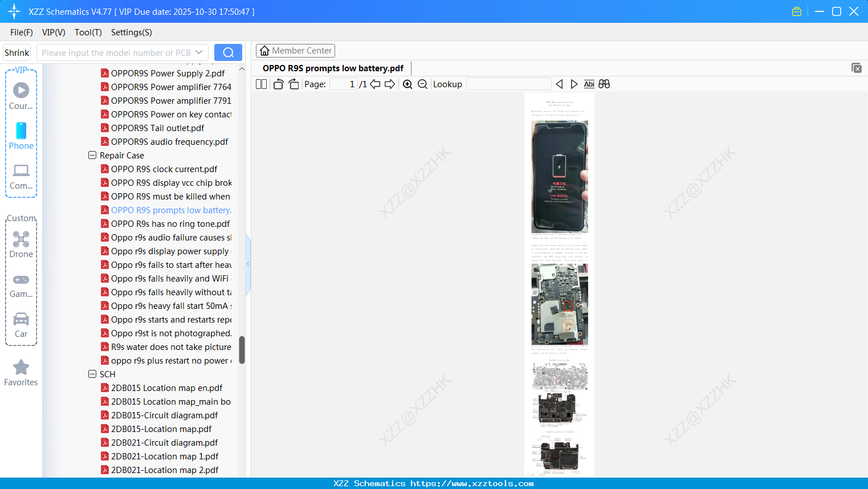The width and height of the screenshot is (868, 489).
Task: Click the yellow icon in title bar
Action: click(x=797, y=11)
